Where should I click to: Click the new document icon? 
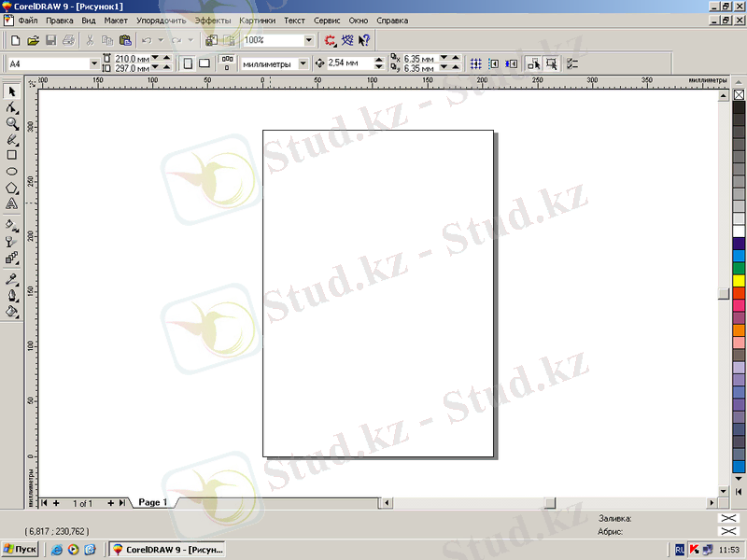tap(15, 41)
